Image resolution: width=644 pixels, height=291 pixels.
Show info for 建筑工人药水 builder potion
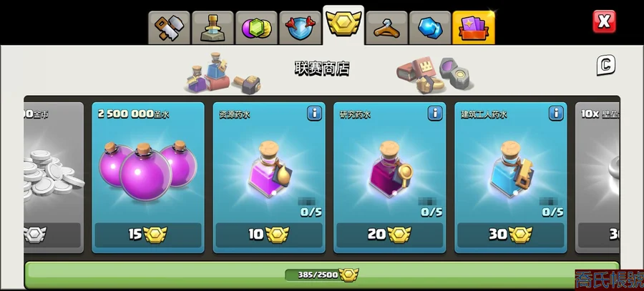coord(556,113)
